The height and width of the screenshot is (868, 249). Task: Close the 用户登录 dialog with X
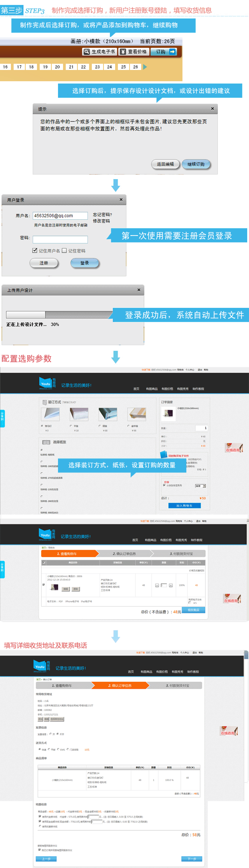[121, 200]
